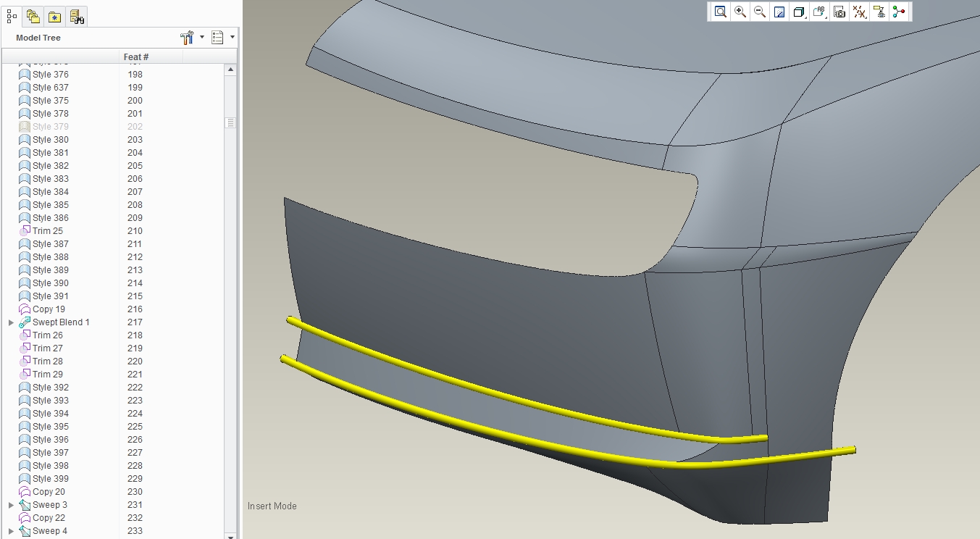Click the Repaint screen icon
Image resolution: width=980 pixels, height=539 pixels.
point(779,12)
